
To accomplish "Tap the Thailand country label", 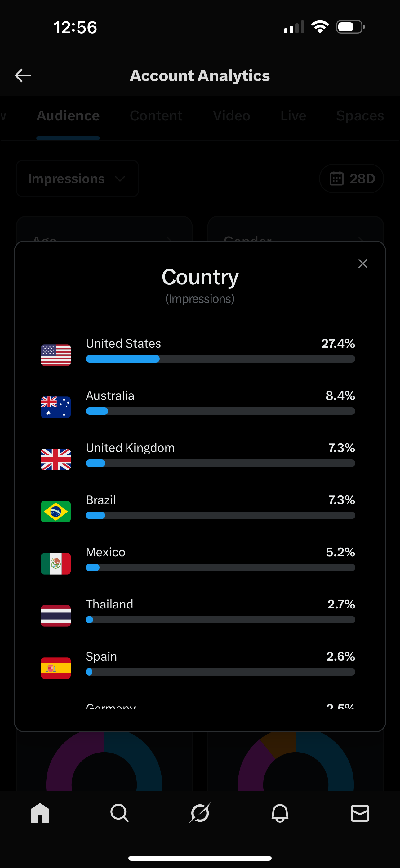I will coord(109,604).
